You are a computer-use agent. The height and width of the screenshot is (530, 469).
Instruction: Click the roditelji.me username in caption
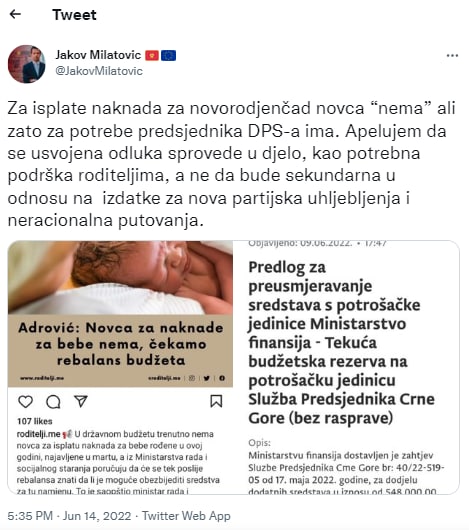point(39,434)
